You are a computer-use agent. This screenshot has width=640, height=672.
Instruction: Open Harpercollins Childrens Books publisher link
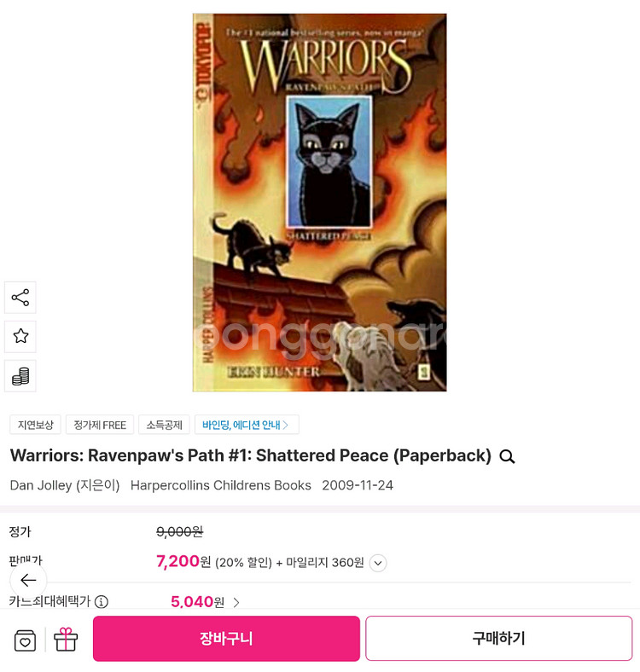(221, 485)
